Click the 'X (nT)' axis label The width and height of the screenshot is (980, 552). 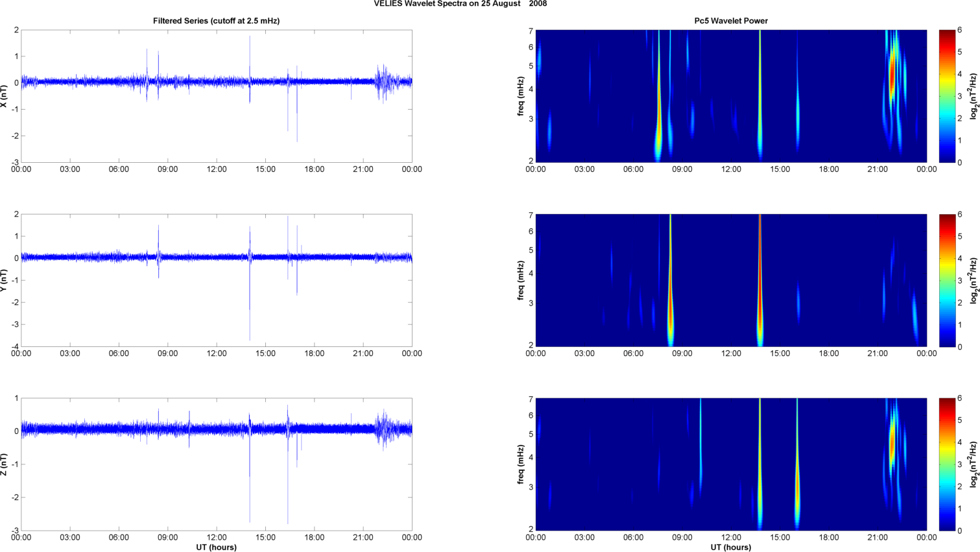point(5,96)
